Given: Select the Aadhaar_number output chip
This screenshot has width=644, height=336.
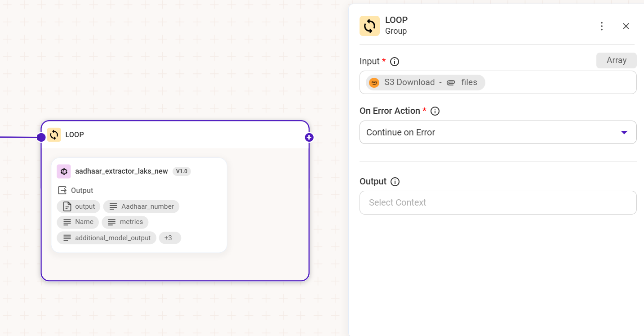Looking at the screenshot, I should coord(141,206).
